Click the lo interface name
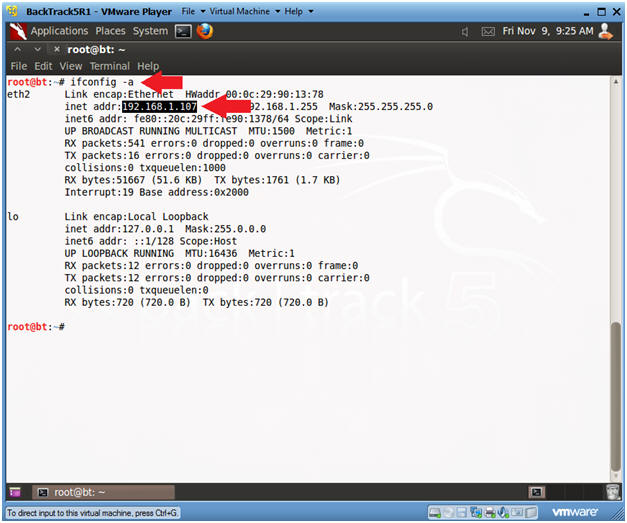This screenshot has height=523, width=627. coord(13,217)
